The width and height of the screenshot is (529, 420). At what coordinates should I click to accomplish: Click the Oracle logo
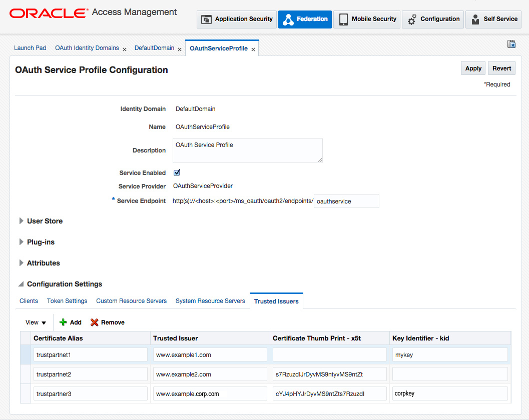tap(48, 13)
